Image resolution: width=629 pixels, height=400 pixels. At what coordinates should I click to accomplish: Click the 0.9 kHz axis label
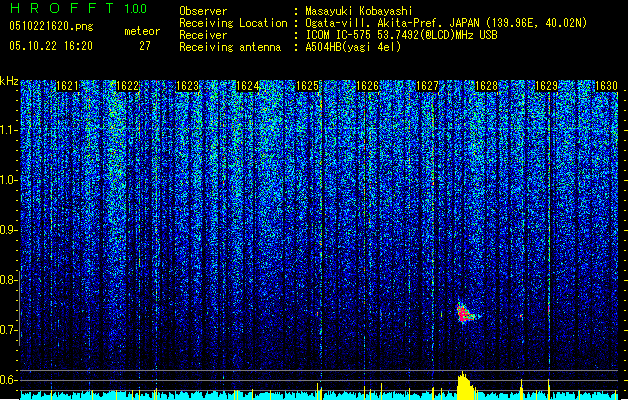(x=8, y=230)
